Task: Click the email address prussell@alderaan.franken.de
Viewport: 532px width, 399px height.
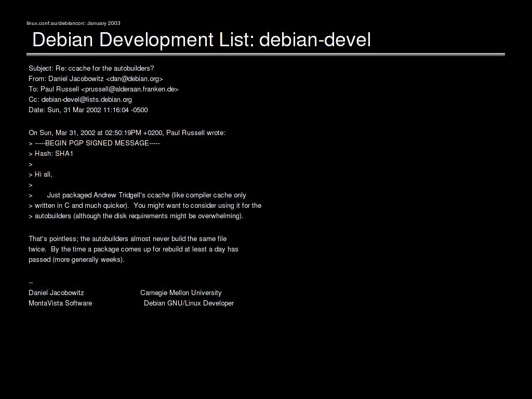Action: [130, 89]
